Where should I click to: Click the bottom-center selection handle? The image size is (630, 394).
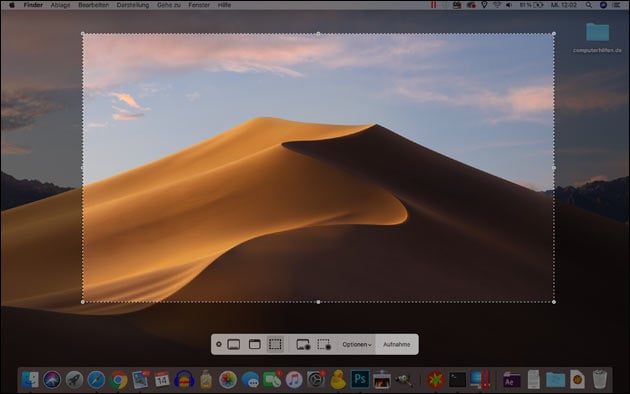(x=318, y=302)
